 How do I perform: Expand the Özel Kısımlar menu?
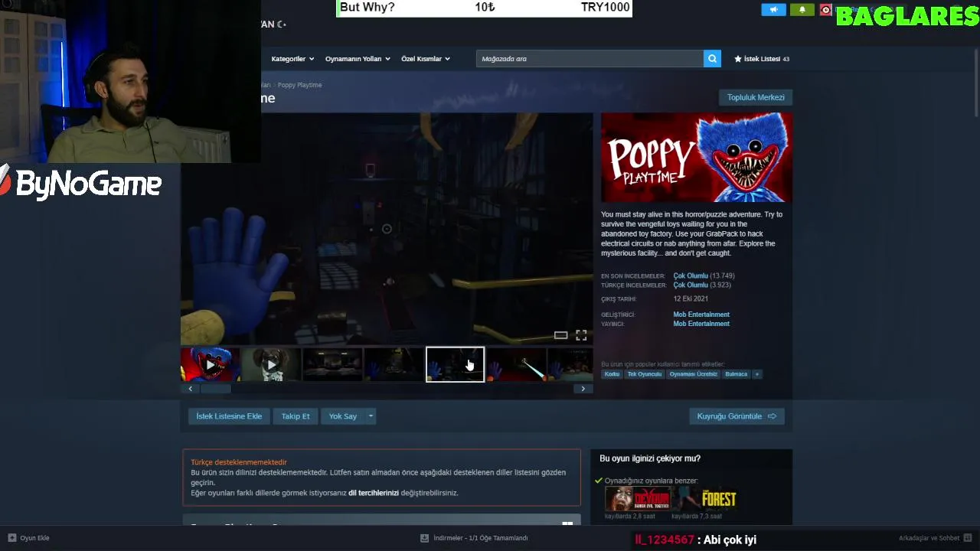[426, 59]
